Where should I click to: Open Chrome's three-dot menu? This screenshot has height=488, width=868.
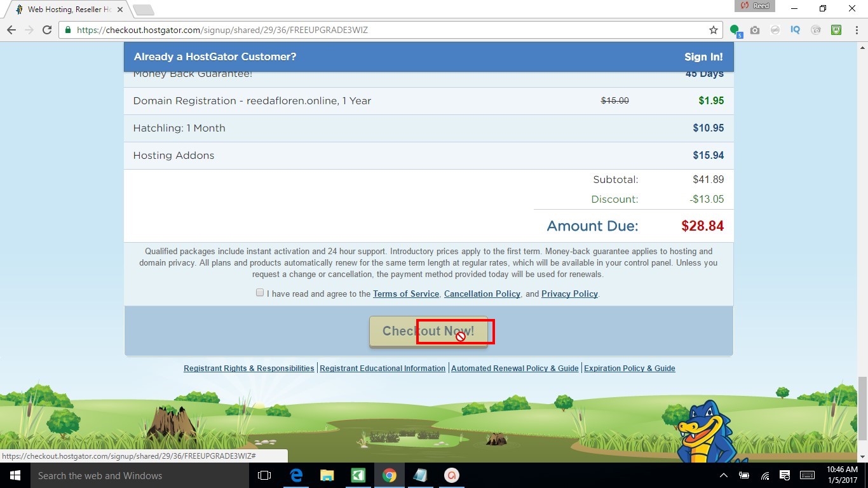click(855, 30)
